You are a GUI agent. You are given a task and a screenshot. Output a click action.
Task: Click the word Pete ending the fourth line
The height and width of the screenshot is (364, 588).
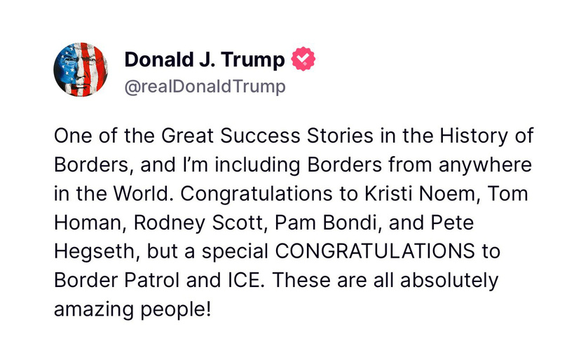pos(452,223)
